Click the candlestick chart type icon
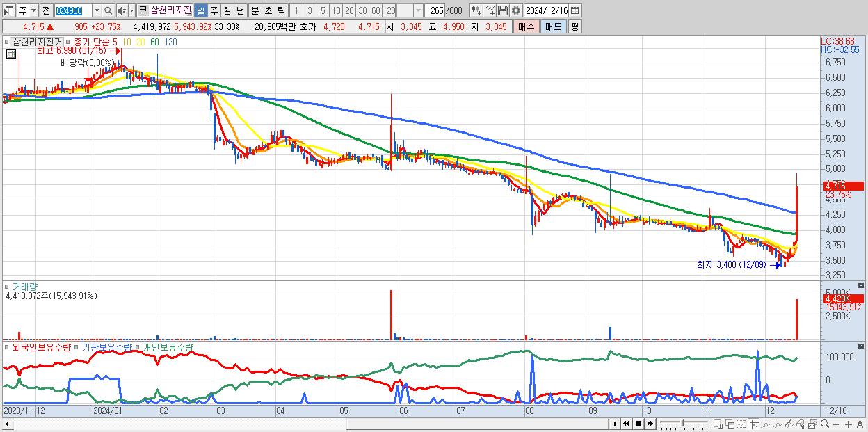This screenshot has width=868, height=432. [x=475, y=10]
